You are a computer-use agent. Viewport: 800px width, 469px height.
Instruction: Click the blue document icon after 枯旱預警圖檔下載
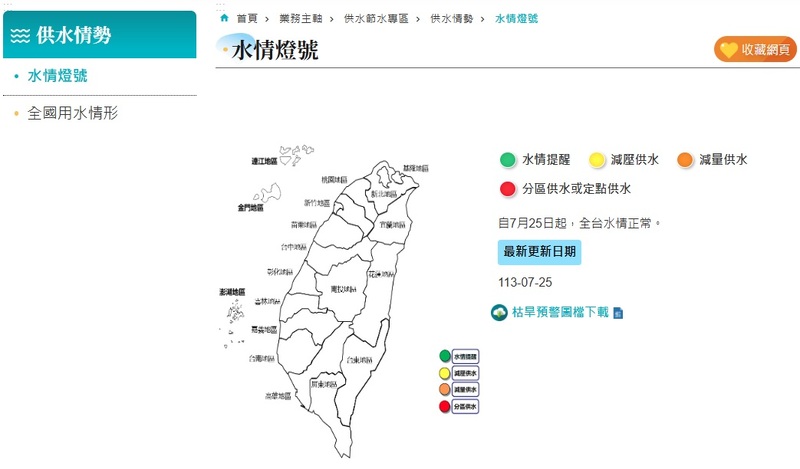[618, 313]
